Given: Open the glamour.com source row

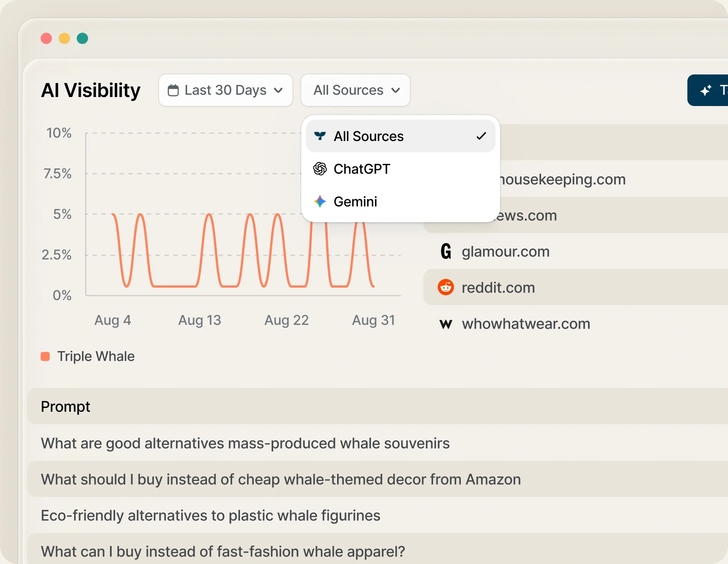Looking at the screenshot, I should (576, 251).
